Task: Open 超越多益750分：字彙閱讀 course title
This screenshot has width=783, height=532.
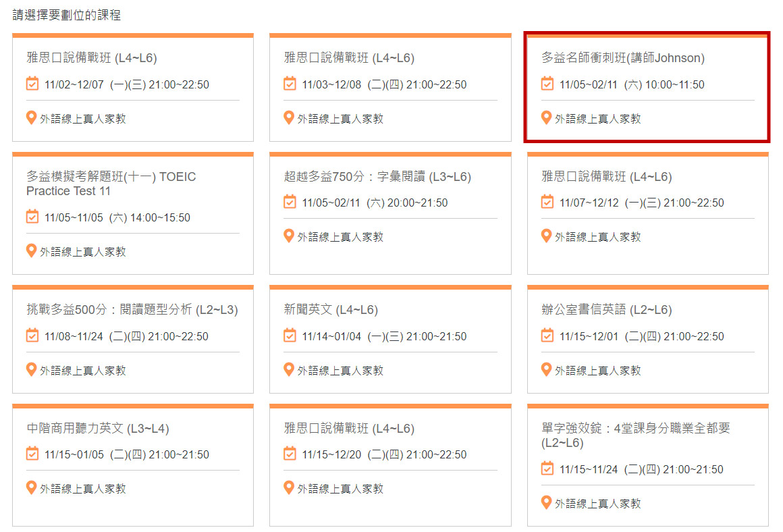Action: [377, 176]
